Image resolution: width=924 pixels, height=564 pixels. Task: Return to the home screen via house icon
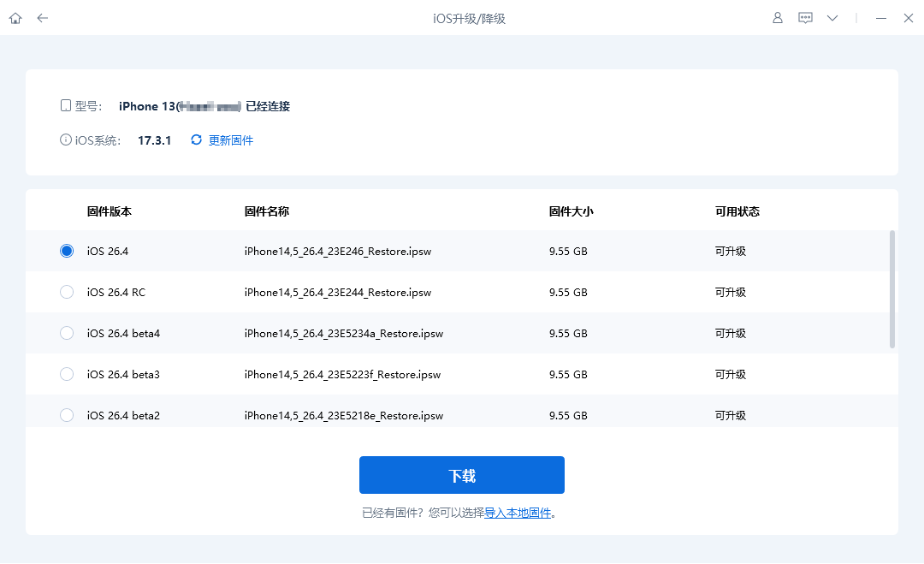pyautogui.click(x=15, y=17)
